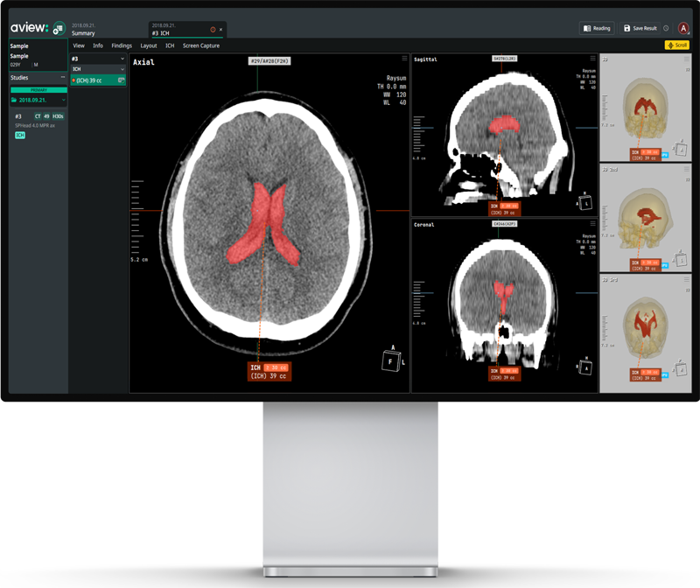This screenshot has height=588, width=700.
Task: Open the Sagittal view hamburger menu
Action: (593, 59)
